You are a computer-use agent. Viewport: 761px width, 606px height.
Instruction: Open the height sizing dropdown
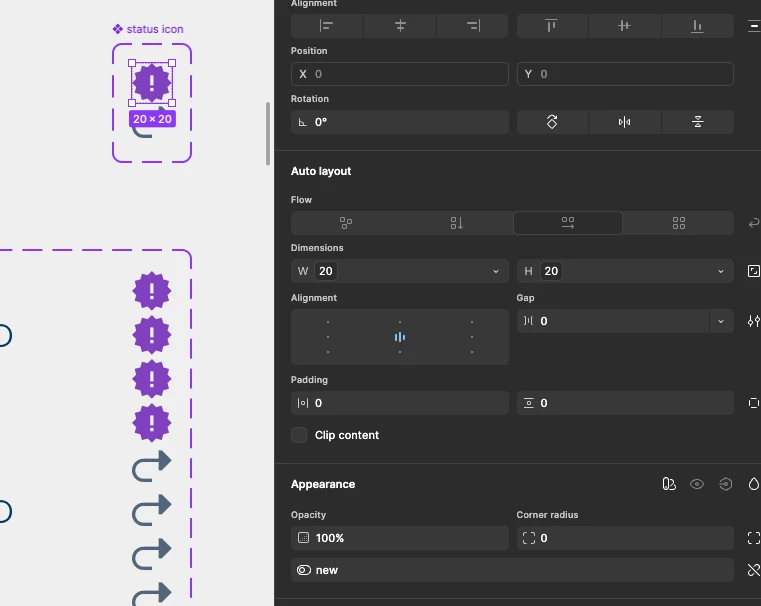click(x=721, y=271)
